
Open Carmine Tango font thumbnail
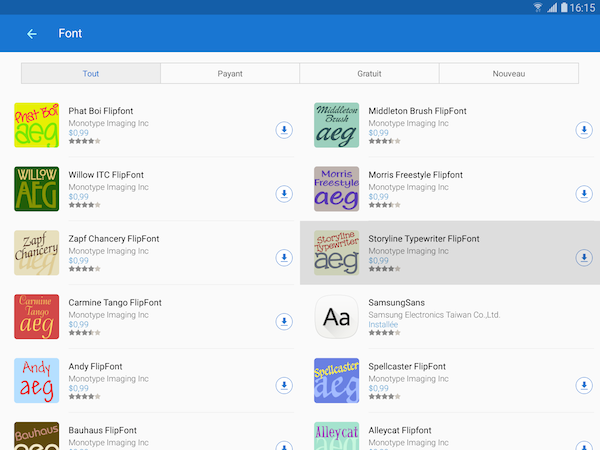pyautogui.click(x=37, y=317)
